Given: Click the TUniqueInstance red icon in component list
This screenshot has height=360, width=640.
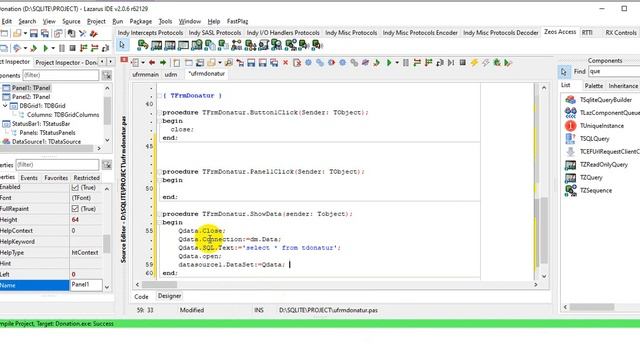Looking at the screenshot, I should tap(570, 126).
